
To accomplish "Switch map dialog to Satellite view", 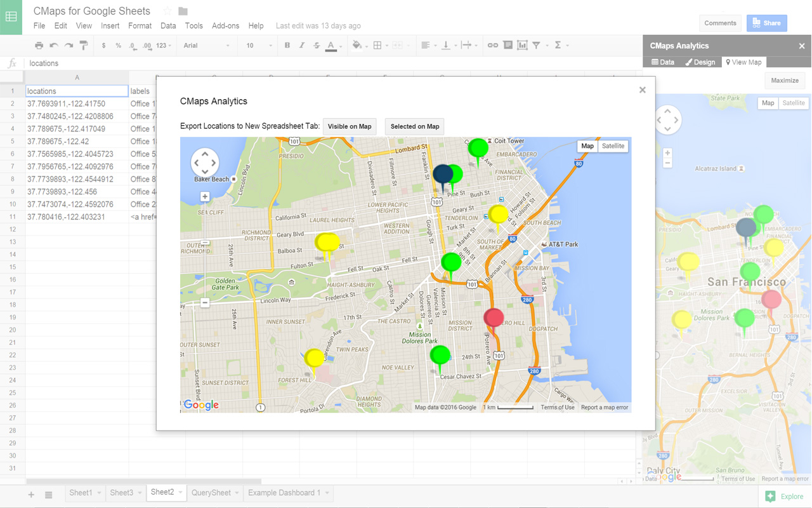I will pos(613,146).
